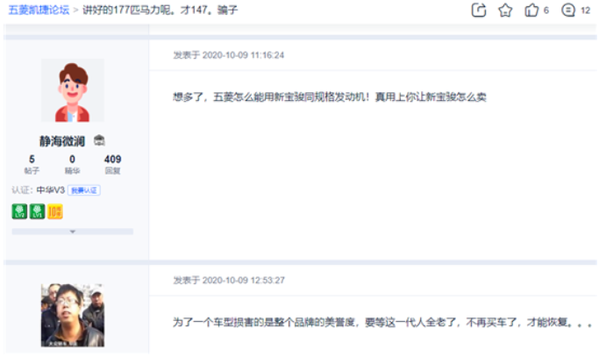Open the thread title breadcrumb 讲好的177匹马力呢

[160, 11]
